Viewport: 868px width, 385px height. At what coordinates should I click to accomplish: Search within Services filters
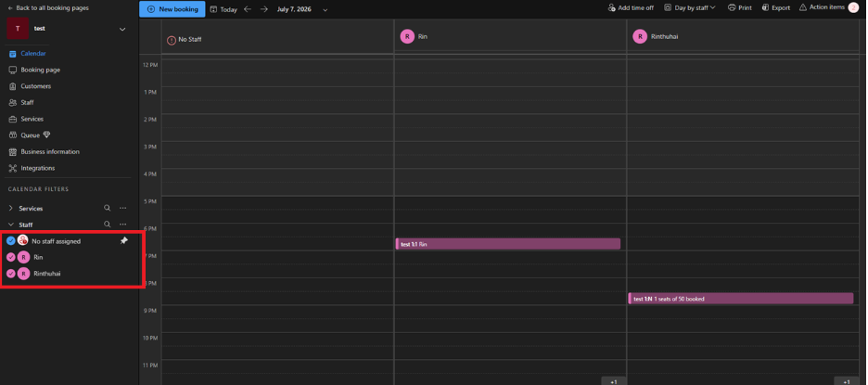coord(108,209)
